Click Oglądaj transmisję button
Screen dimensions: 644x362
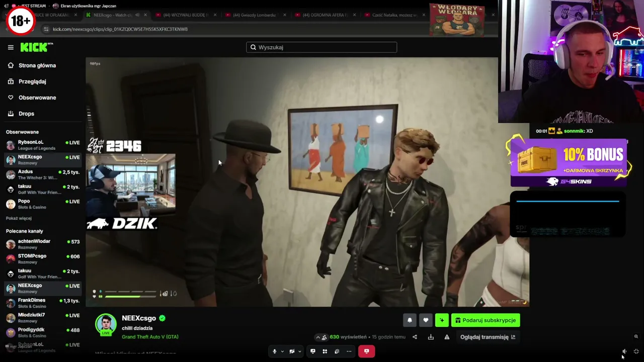pos(488,337)
